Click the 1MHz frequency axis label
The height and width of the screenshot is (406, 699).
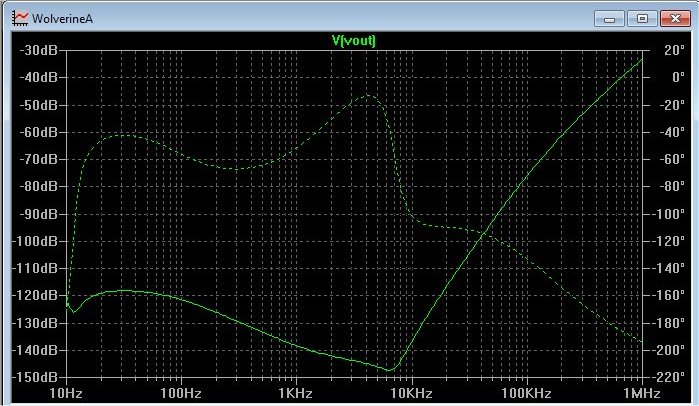pyautogui.click(x=641, y=393)
